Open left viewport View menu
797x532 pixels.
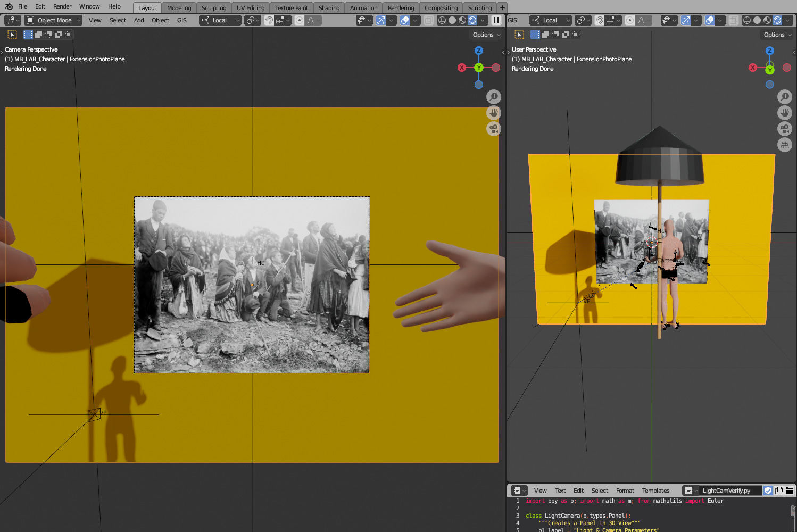point(95,20)
